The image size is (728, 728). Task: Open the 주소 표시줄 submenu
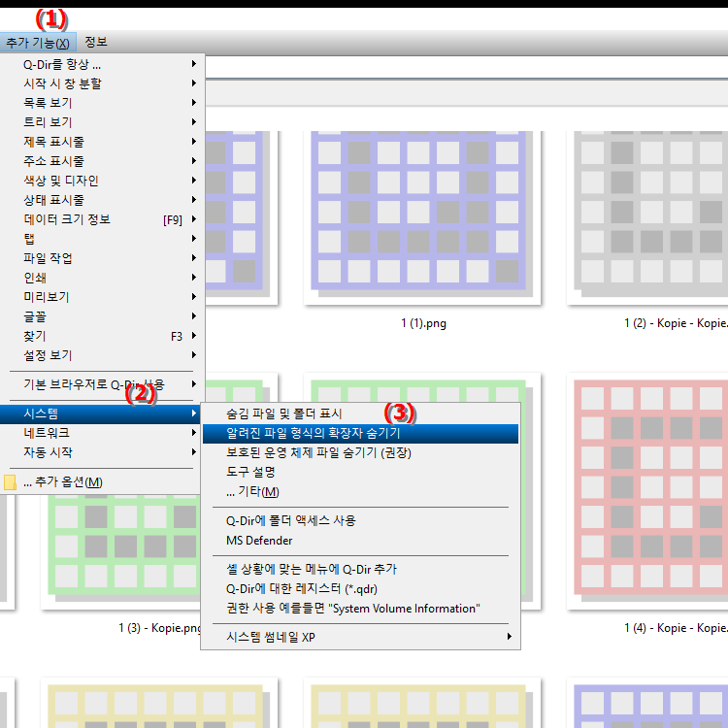[102, 161]
